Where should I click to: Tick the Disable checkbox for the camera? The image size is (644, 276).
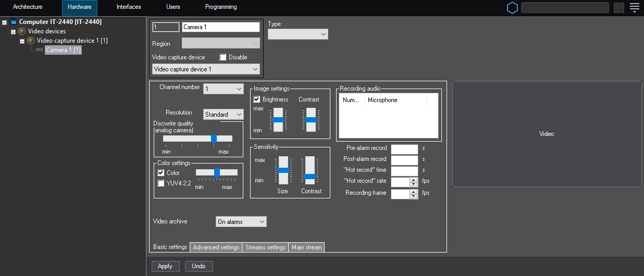[223, 57]
